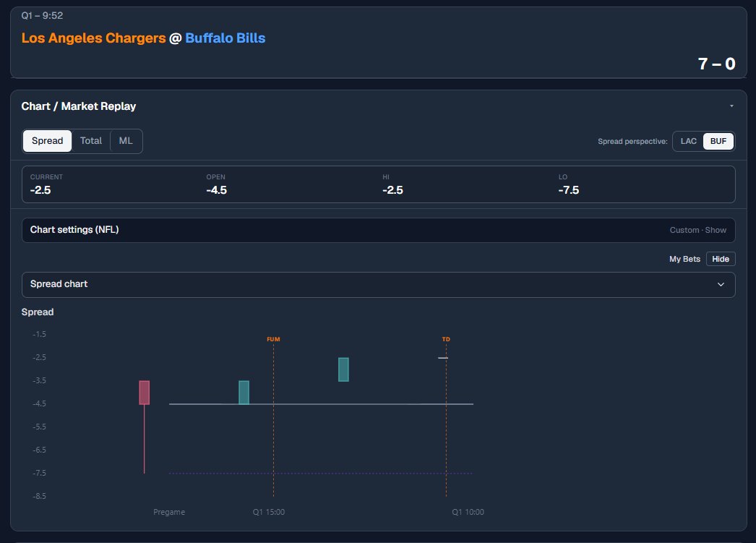The height and width of the screenshot is (543, 756).
Task: Click the 7 – 0 score
Action: tap(716, 64)
